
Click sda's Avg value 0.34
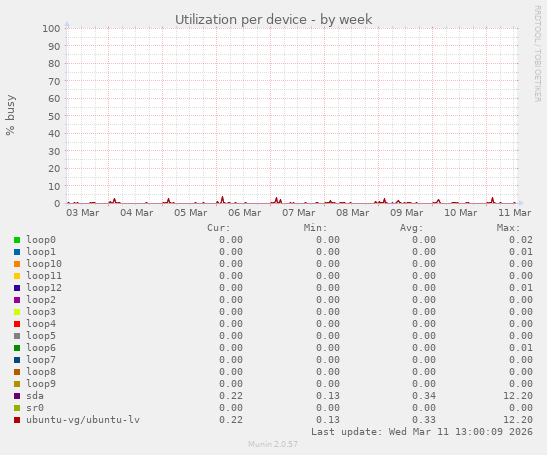[424, 396]
